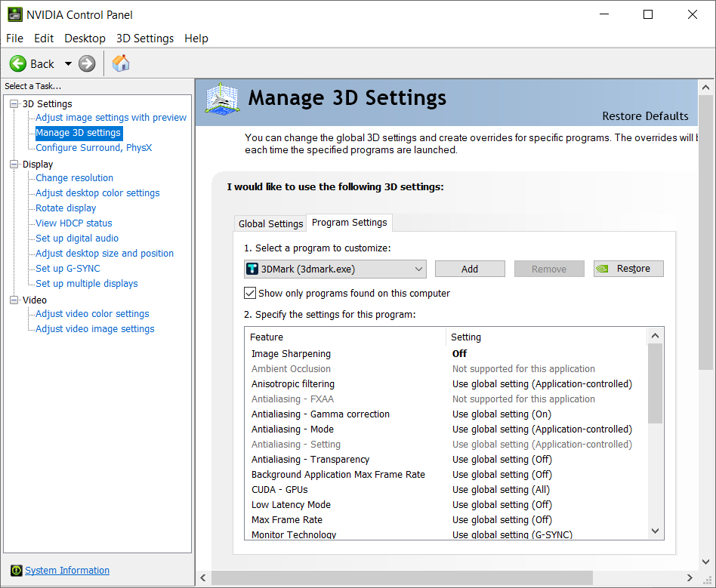This screenshot has height=588, width=716.
Task: Click the Forward arrow icon in toolbar
Action: pyautogui.click(x=87, y=64)
